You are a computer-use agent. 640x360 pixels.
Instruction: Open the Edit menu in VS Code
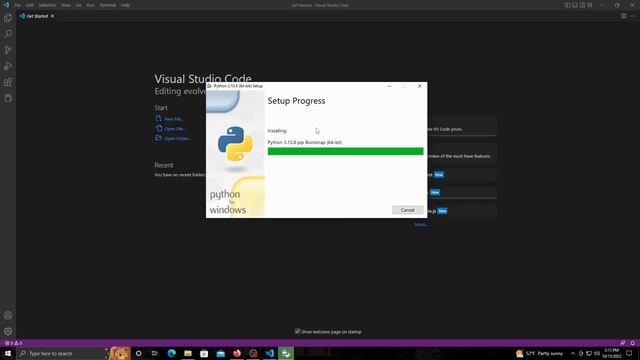[x=30, y=5]
